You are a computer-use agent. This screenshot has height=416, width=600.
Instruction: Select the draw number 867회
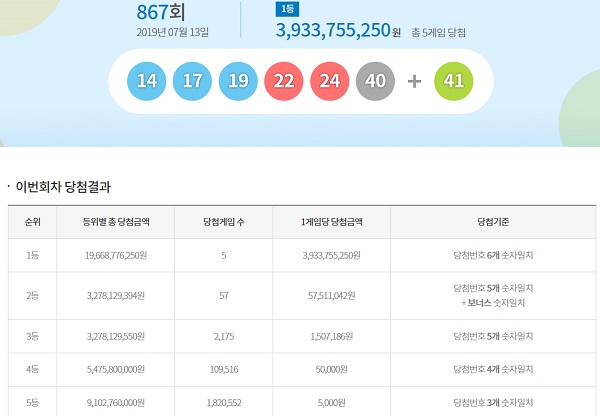coord(161,12)
